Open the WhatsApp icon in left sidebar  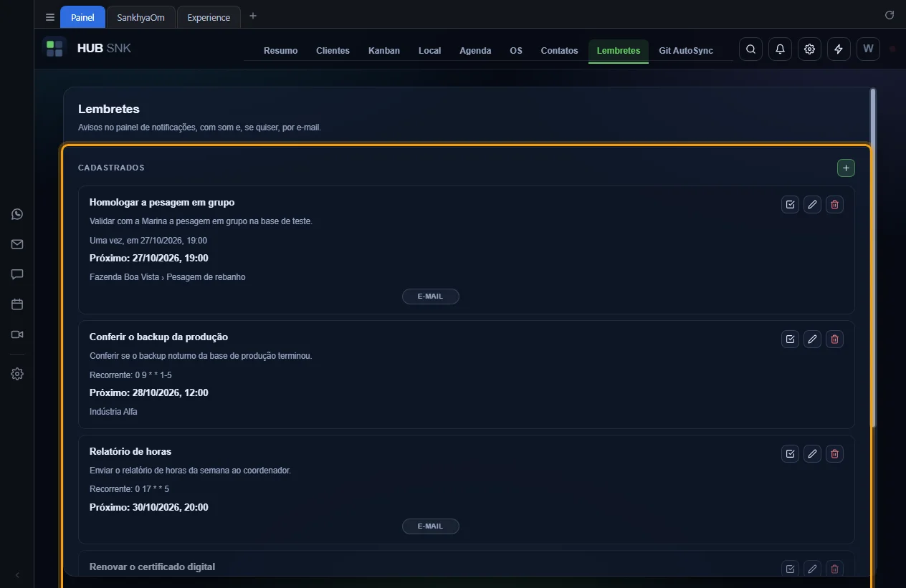(x=17, y=214)
